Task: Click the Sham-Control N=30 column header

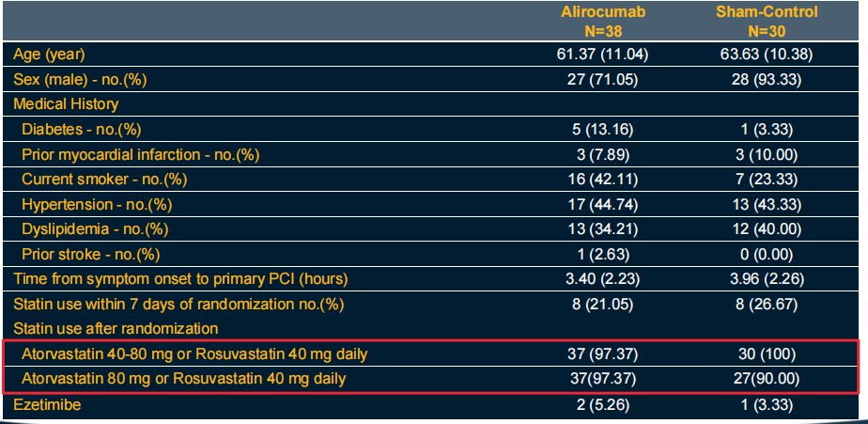Action: point(767,21)
